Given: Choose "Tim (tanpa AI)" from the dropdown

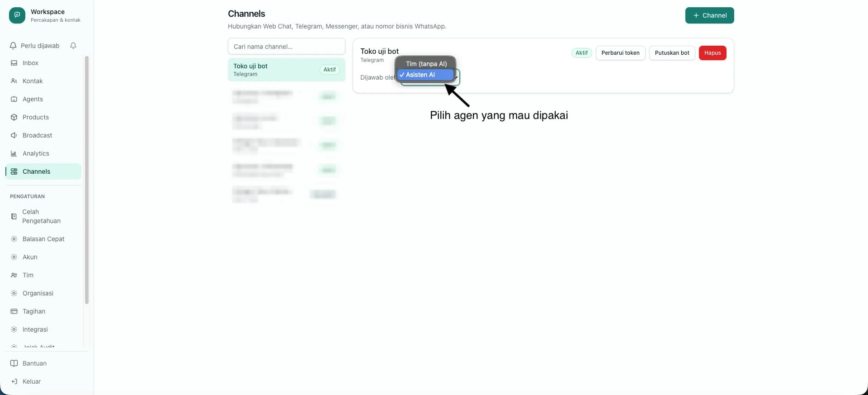Looking at the screenshot, I should (x=425, y=64).
